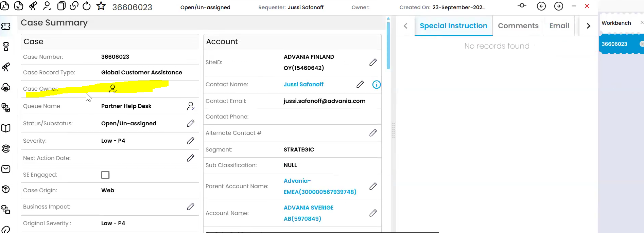The height and width of the screenshot is (233, 644).
Task: Copy case icon in top toolbar
Action: coord(61,6)
